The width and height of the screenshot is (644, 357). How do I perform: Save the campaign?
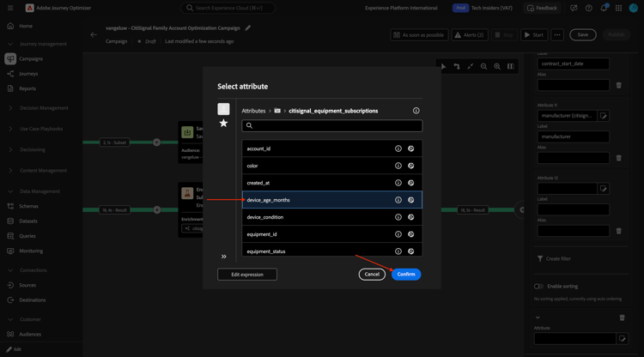(582, 35)
